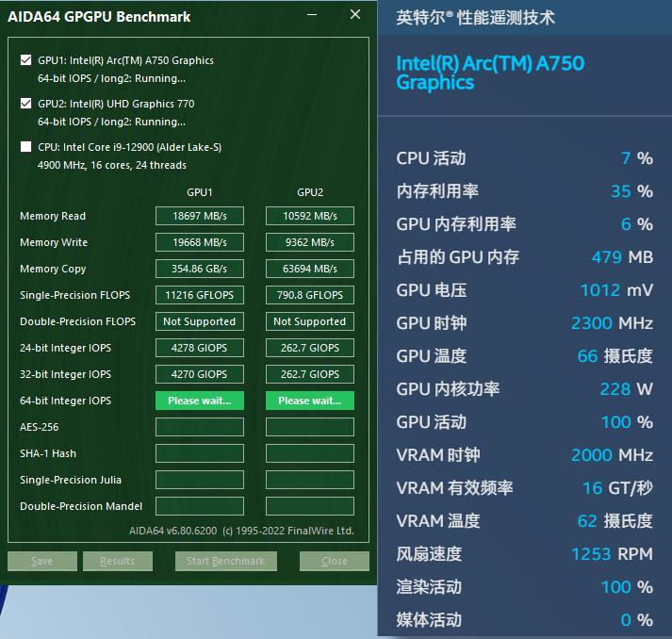Click the Intel Arc A750 Graphics heading in telemetry
The image size is (672, 639).
pyautogui.click(x=490, y=73)
